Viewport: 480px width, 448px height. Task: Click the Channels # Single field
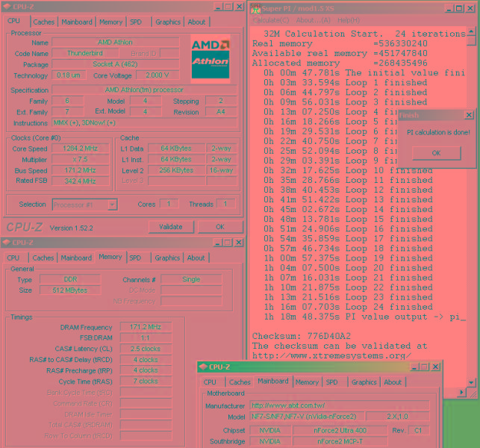click(x=191, y=279)
